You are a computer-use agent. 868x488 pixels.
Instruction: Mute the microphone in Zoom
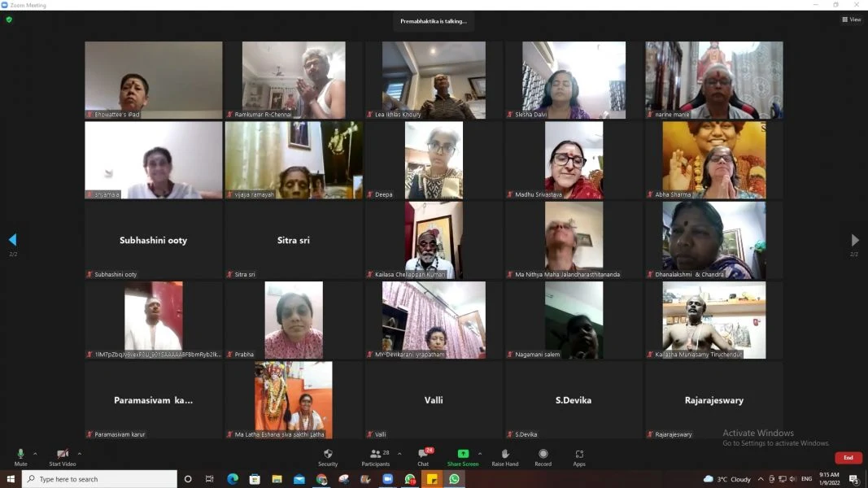20,457
